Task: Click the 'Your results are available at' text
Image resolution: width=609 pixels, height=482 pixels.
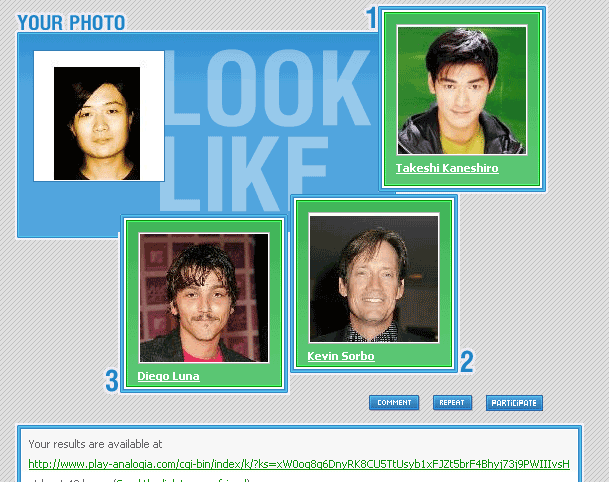Action: 95,444
